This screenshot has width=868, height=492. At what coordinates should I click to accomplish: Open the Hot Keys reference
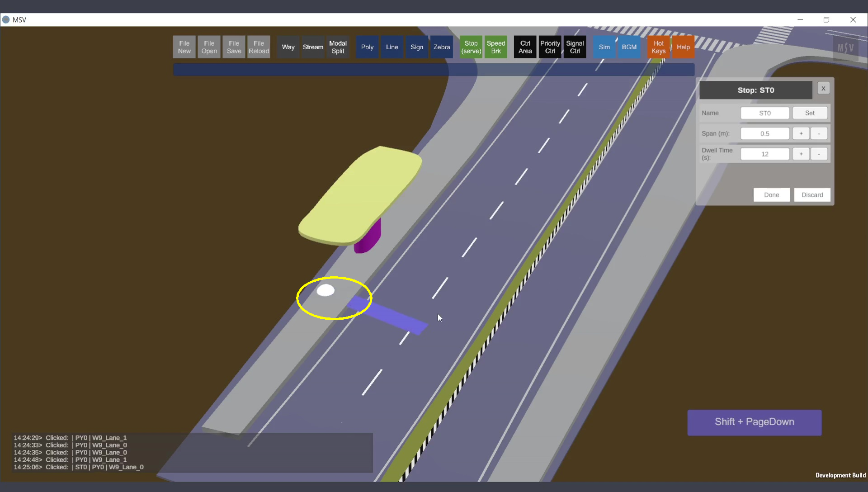click(x=658, y=47)
